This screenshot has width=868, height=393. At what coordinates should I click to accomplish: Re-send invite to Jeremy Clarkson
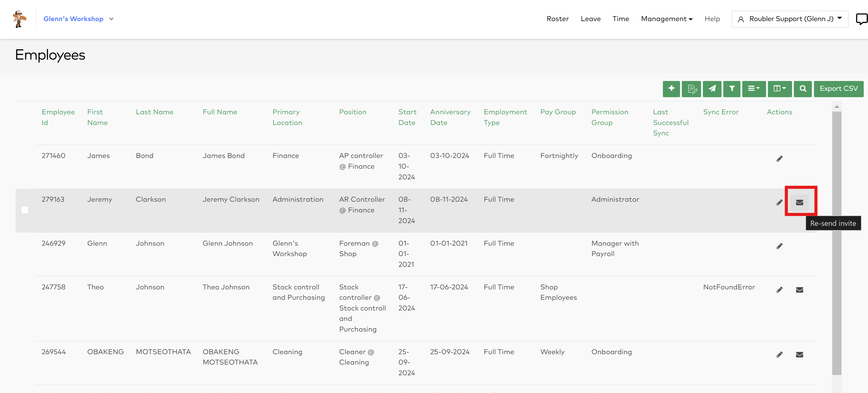799,202
